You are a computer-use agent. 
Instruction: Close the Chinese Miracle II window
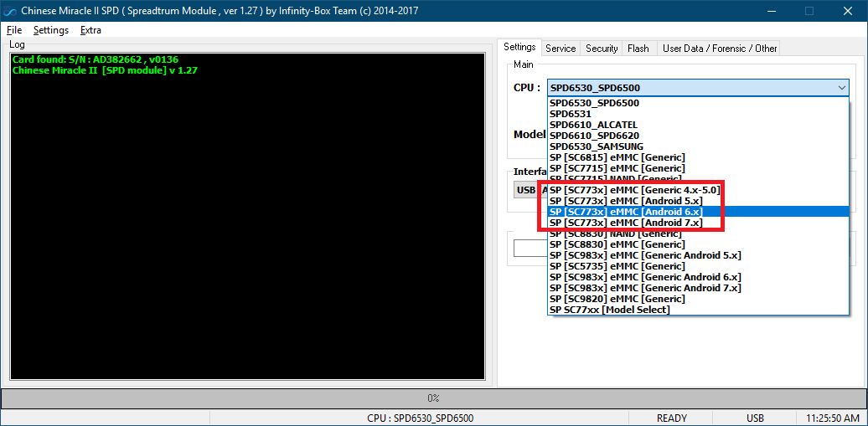coord(847,11)
